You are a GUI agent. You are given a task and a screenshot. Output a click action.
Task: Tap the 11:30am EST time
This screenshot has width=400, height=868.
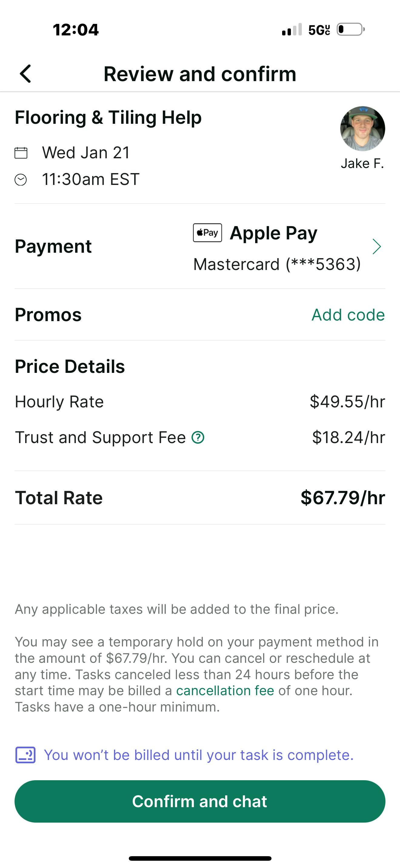pos(91,179)
